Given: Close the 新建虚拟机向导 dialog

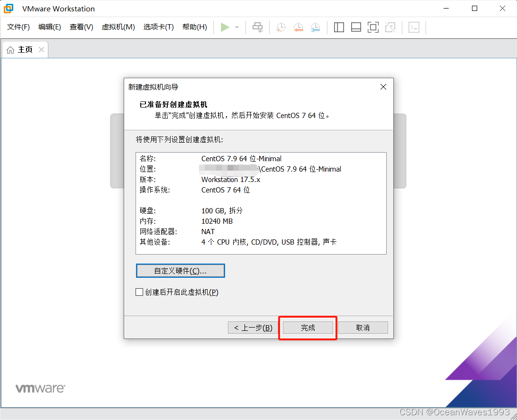Looking at the screenshot, I should point(383,87).
